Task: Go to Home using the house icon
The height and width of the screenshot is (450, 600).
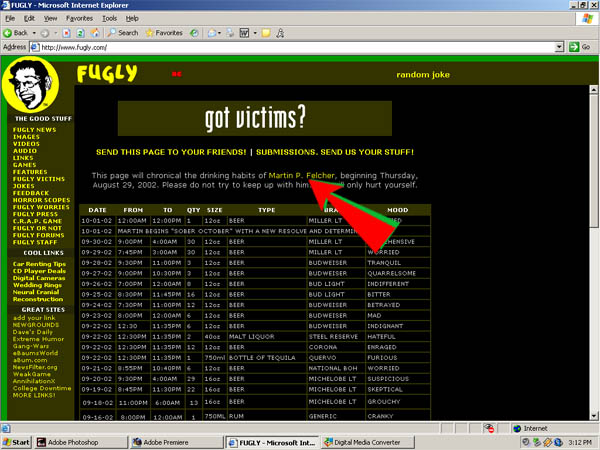Action: [95, 33]
